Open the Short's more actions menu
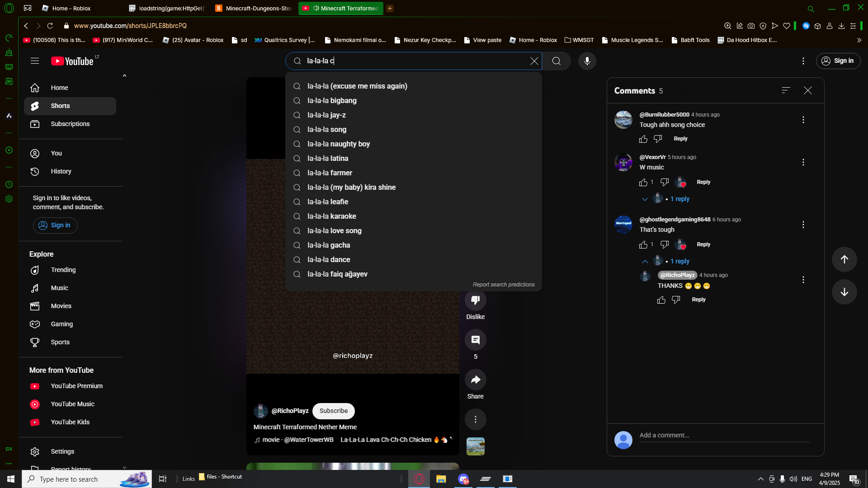This screenshot has width=868, height=488. pyautogui.click(x=476, y=419)
